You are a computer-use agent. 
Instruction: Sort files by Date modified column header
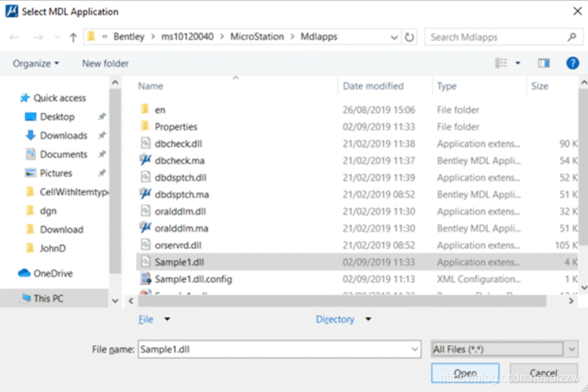tap(373, 86)
